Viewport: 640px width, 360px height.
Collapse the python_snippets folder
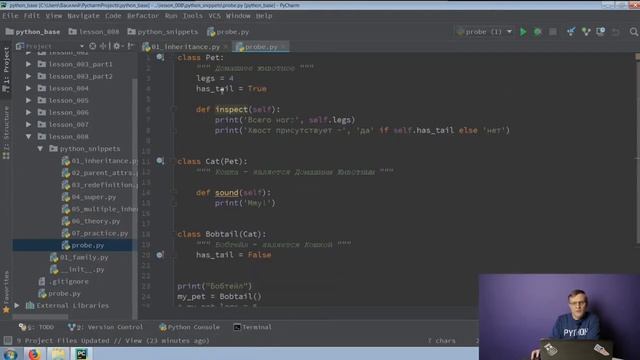[x=40, y=149]
